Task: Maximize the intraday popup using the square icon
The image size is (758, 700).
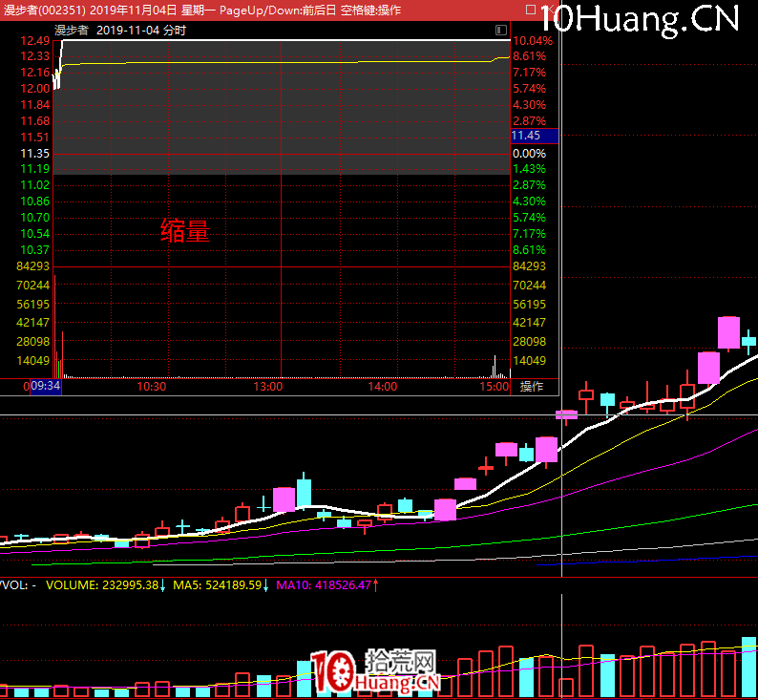Action: pos(531,10)
